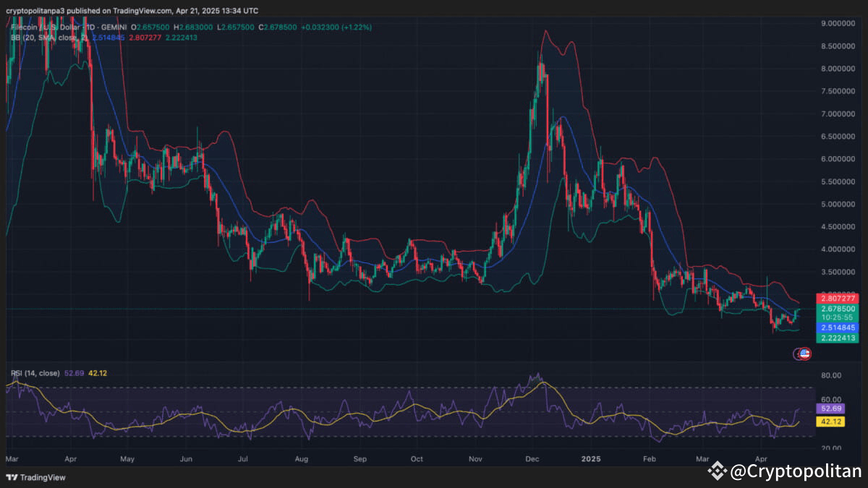The height and width of the screenshot is (488, 868).
Task: Click the 80.00 RSI axis level
Action: (831, 376)
